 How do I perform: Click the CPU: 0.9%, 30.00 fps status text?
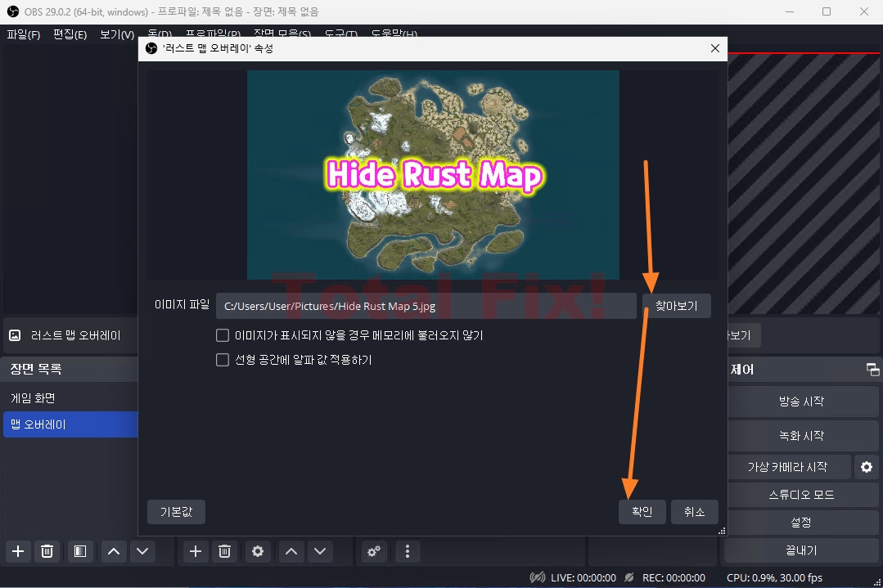click(x=774, y=578)
